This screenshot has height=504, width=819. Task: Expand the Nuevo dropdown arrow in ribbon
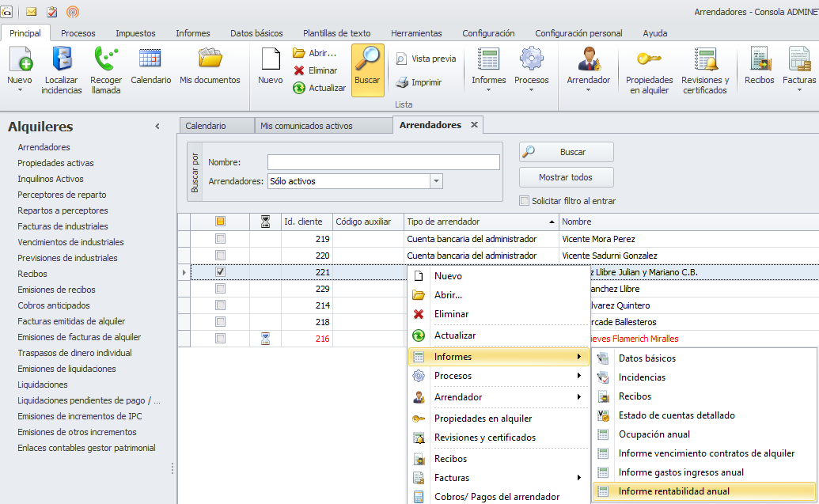[x=20, y=90]
